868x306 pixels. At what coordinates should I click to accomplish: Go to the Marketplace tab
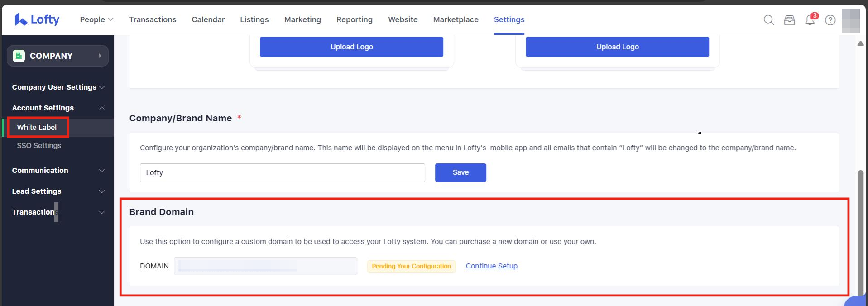(x=456, y=19)
